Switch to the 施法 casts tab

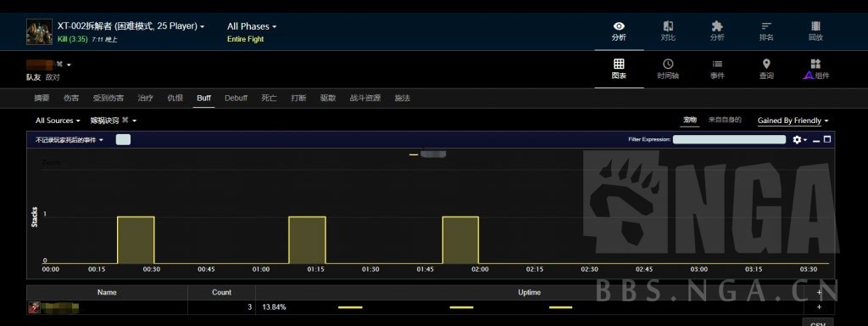[402, 98]
